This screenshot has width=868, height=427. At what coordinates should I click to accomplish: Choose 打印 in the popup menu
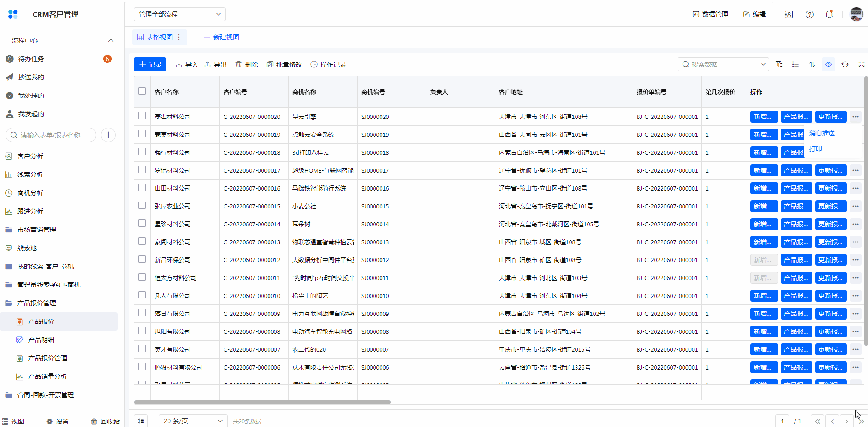815,149
